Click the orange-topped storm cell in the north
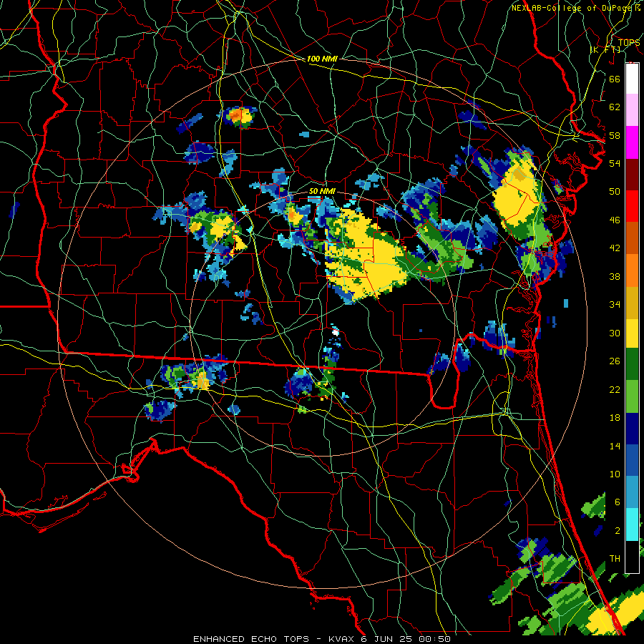The width and height of the screenshot is (644, 644). [x=240, y=117]
